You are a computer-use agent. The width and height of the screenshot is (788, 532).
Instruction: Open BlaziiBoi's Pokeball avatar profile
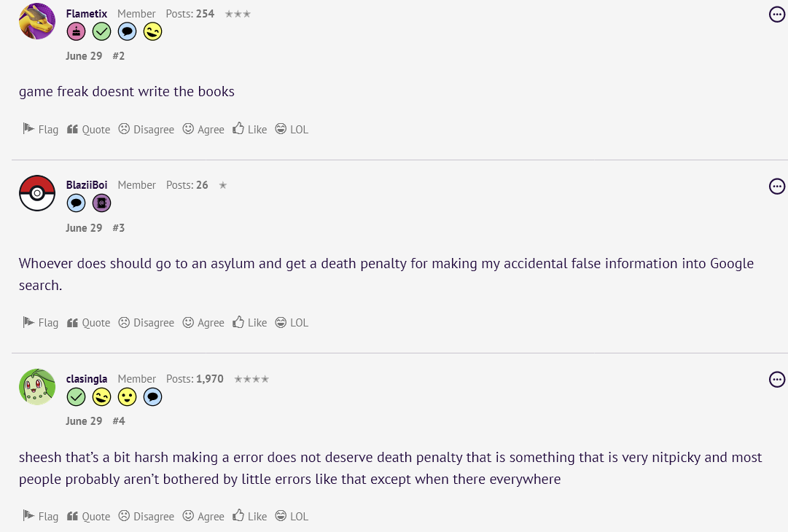(x=37, y=193)
